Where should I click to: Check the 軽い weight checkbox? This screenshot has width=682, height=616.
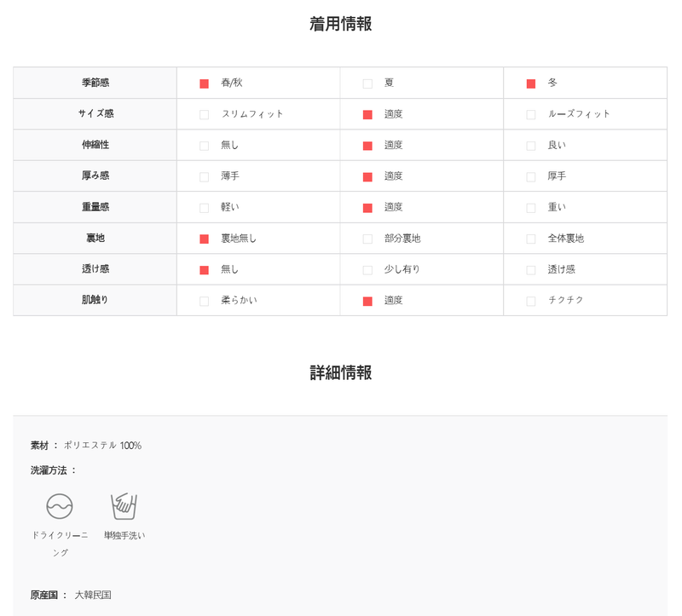point(204,208)
